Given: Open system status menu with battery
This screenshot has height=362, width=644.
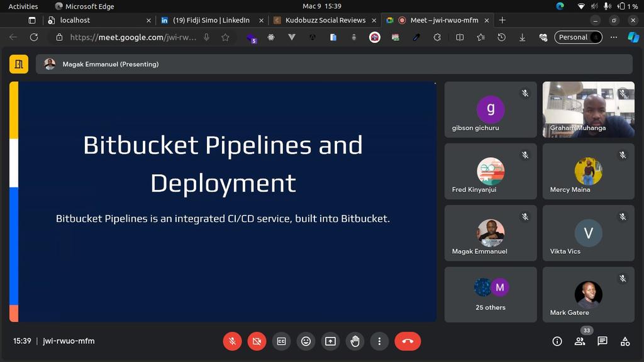Looking at the screenshot, I should click(608, 6).
